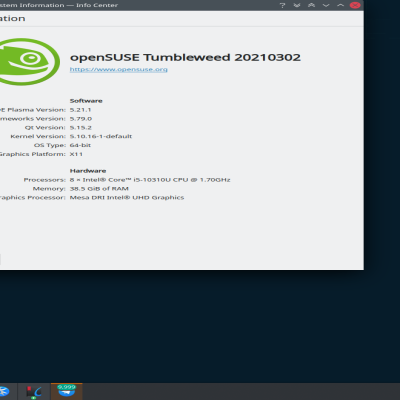This screenshot has width=400, height=400.
Task: Select the graphics platform value X11
Action: point(76,154)
